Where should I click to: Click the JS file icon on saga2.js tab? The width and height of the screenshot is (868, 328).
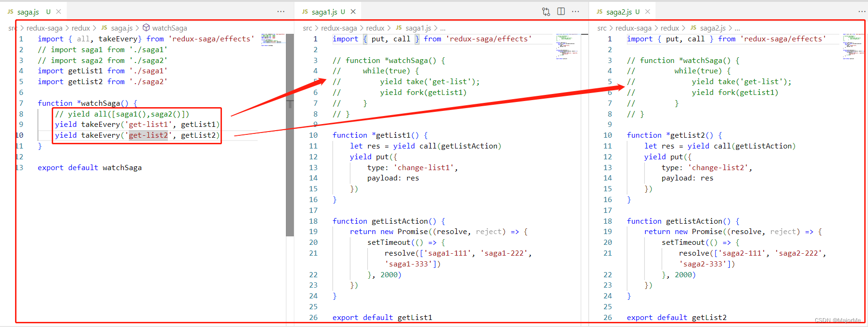[600, 12]
